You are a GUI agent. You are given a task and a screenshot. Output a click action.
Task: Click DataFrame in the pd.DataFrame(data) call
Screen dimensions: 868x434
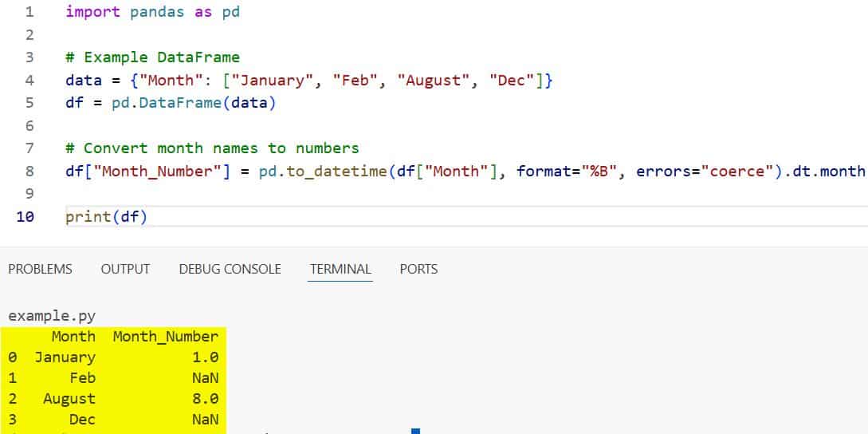point(180,103)
